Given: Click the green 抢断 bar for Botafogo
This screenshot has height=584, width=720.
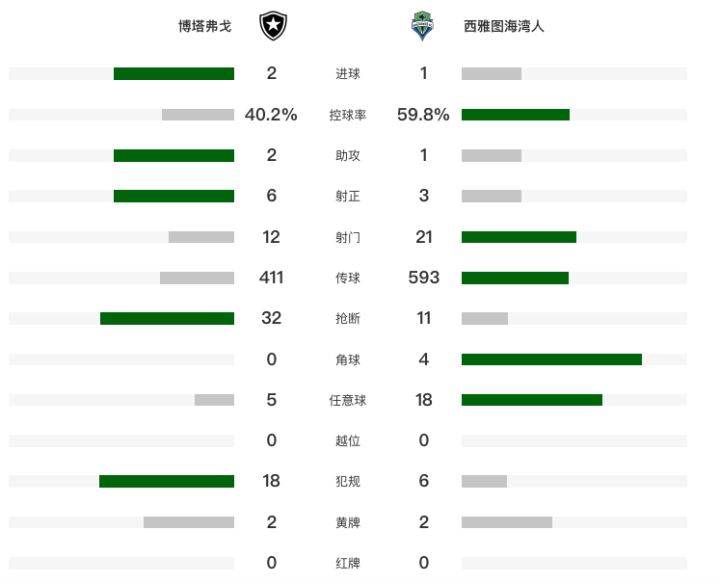Looking at the screenshot, I should pos(167,318).
